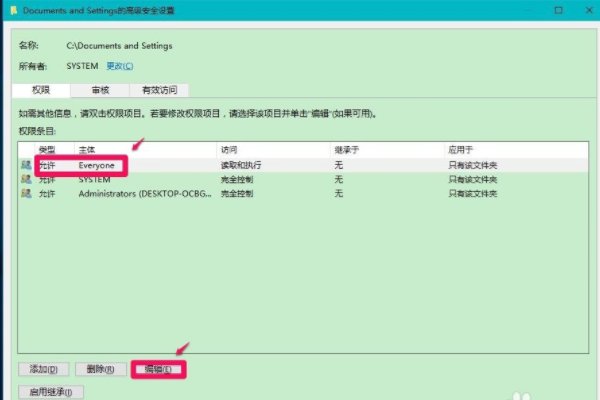Click 完全控制 in the SYSTEM row
The image size is (600, 400).
237,179
